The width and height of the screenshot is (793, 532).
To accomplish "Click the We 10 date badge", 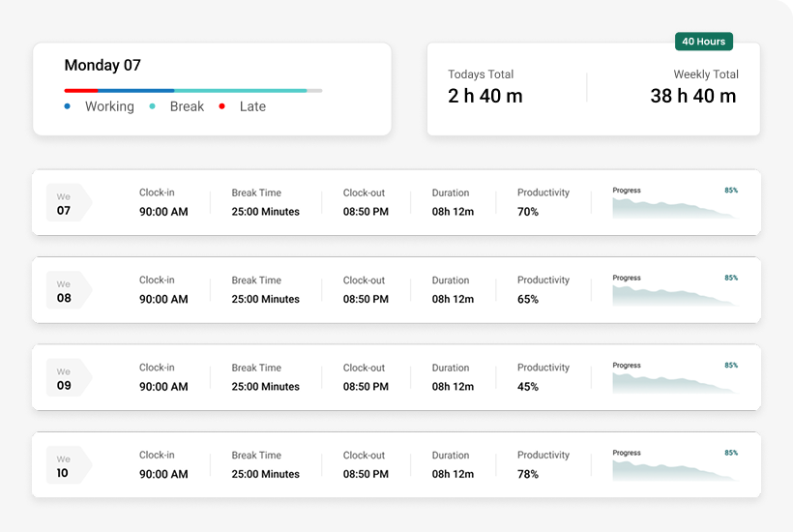I will (66, 466).
